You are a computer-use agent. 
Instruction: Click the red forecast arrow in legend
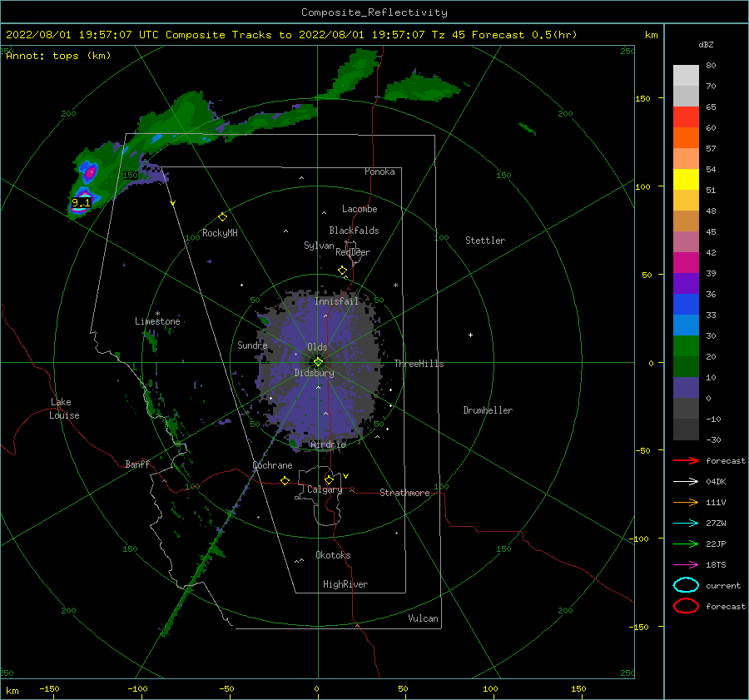click(686, 460)
